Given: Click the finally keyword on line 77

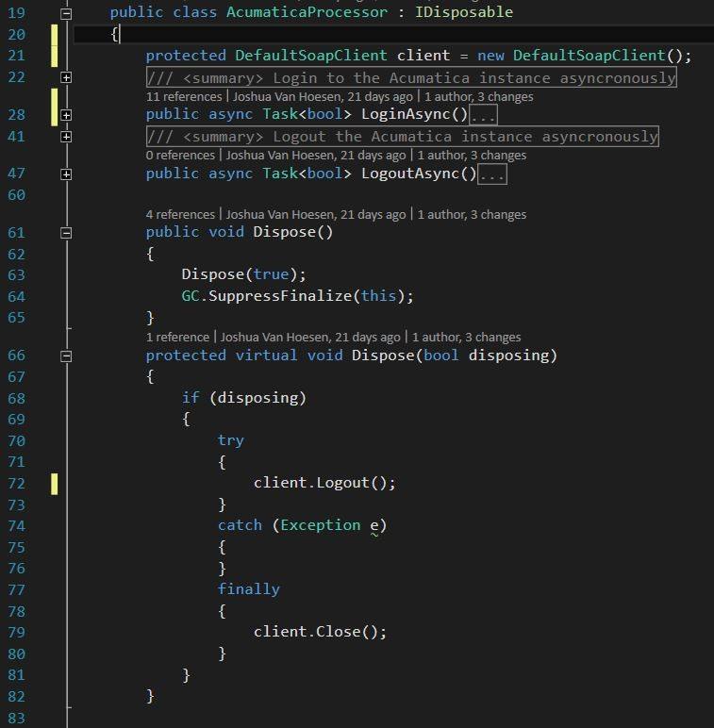Looking at the screenshot, I should (x=248, y=589).
